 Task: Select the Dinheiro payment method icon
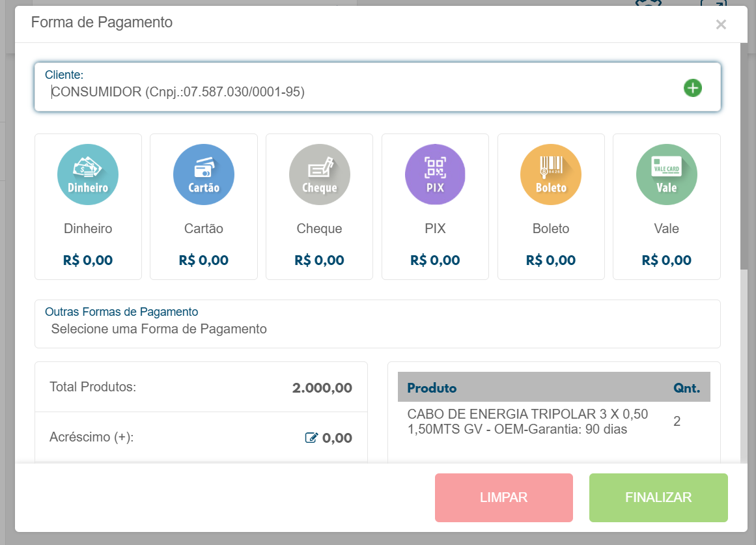pyautogui.click(x=88, y=174)
